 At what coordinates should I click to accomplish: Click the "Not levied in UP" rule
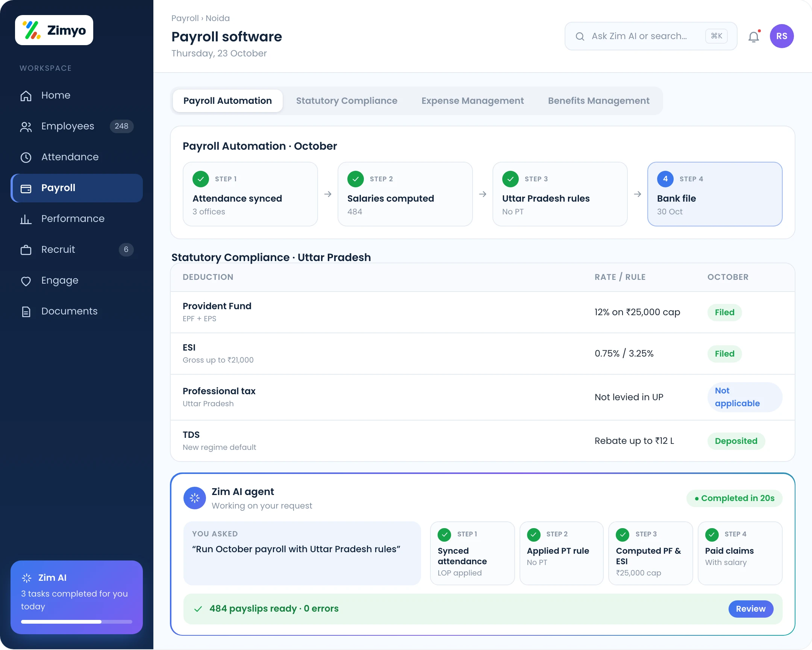(x=629, y=398)
